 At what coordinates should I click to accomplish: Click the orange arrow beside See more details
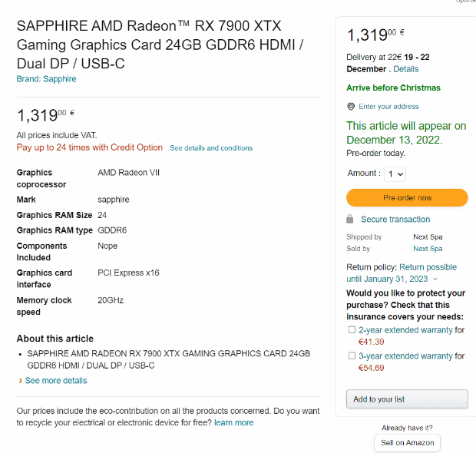pyautogui.click(x=20, y=380)
